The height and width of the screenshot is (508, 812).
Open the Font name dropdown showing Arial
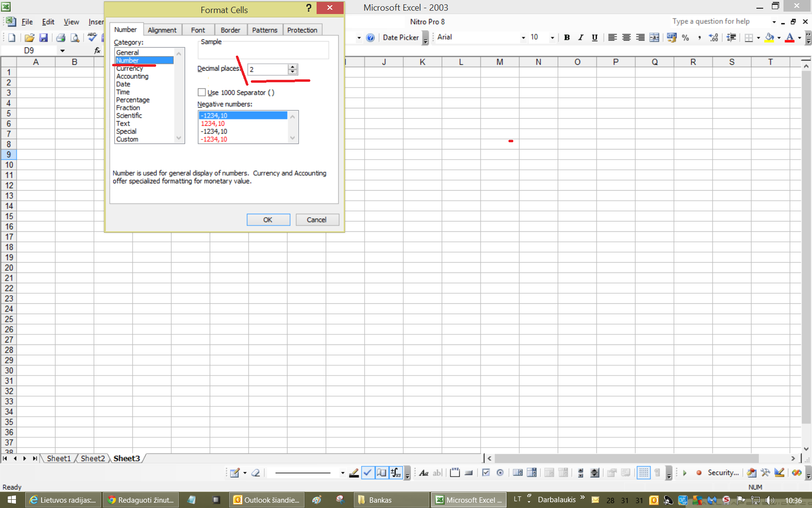click(x=523, y=38)
